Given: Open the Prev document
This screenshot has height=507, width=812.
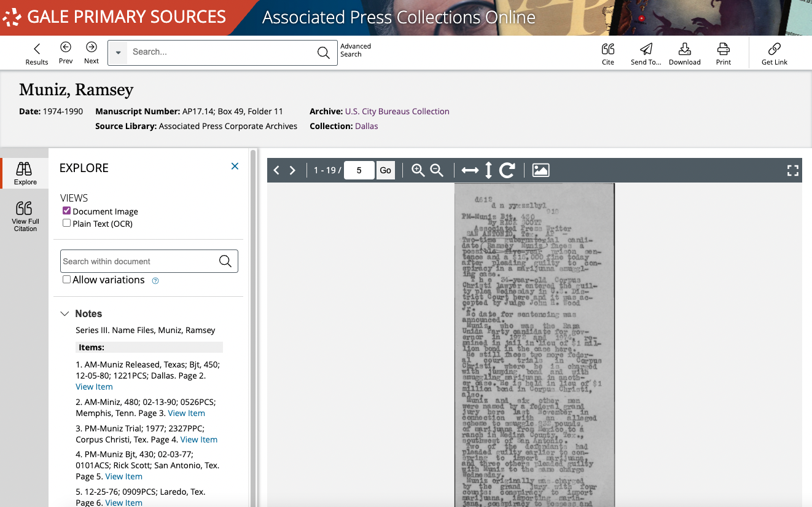Looking at the screenshot, I should (x=66, y=53).
